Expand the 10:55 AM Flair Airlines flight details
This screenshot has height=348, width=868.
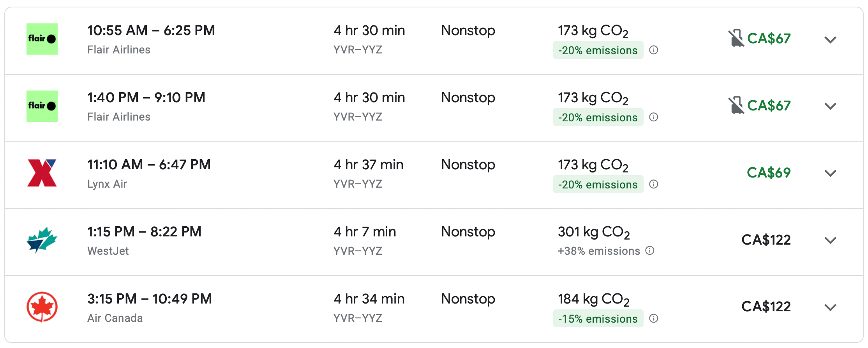tap(831, 39)
